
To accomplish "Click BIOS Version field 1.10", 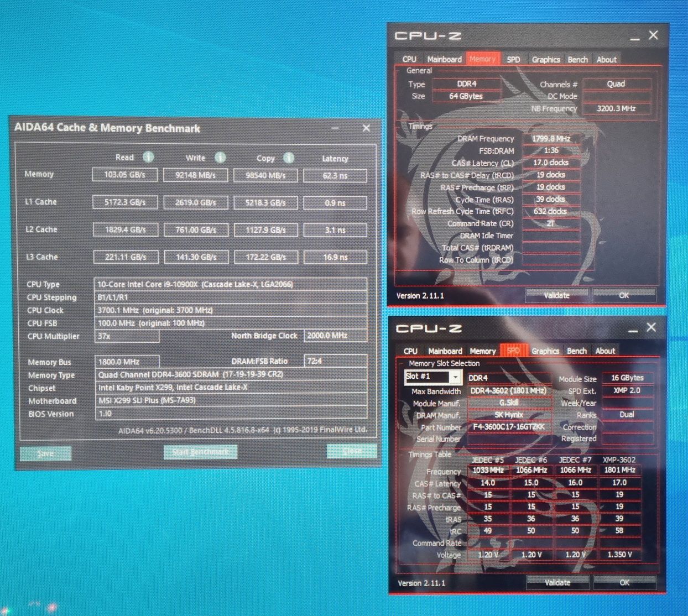I will click(x=231, y=414).
